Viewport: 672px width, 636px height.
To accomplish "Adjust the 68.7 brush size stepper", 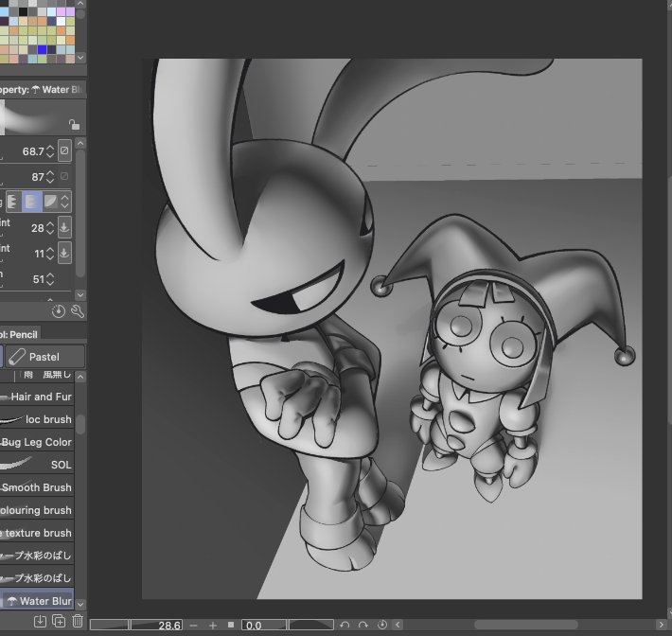I will (x=50, y=150).
